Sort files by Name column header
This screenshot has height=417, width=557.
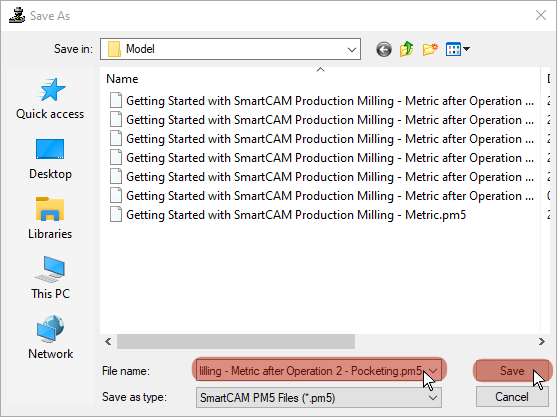[x=122, y=78]
